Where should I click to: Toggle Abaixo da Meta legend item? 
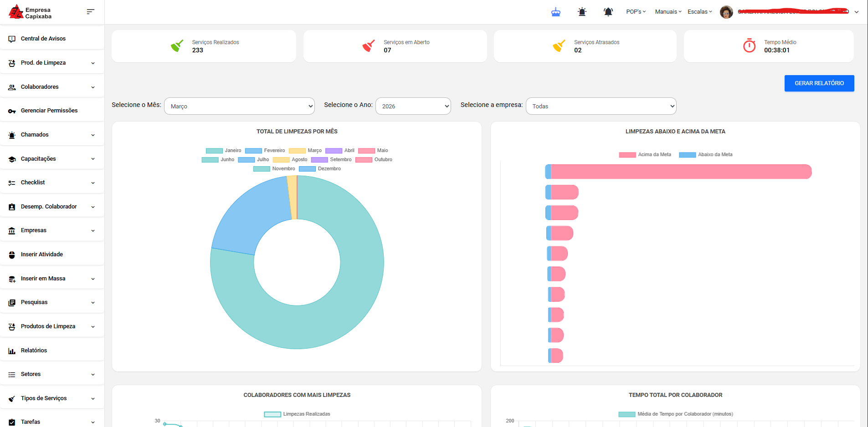(706, 155)
